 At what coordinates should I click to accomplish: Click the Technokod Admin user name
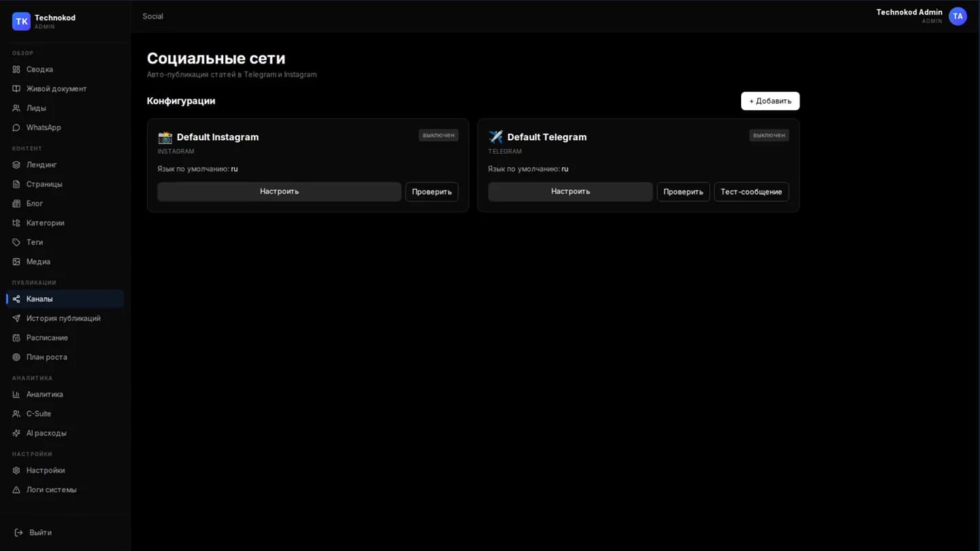tap(909, 12)
